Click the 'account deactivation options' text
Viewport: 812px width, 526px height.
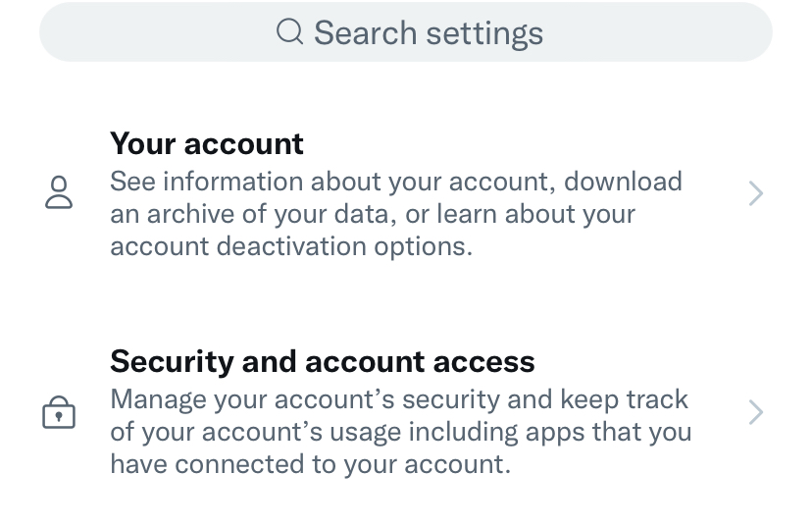pyautogui.click(x=291, y=245)
